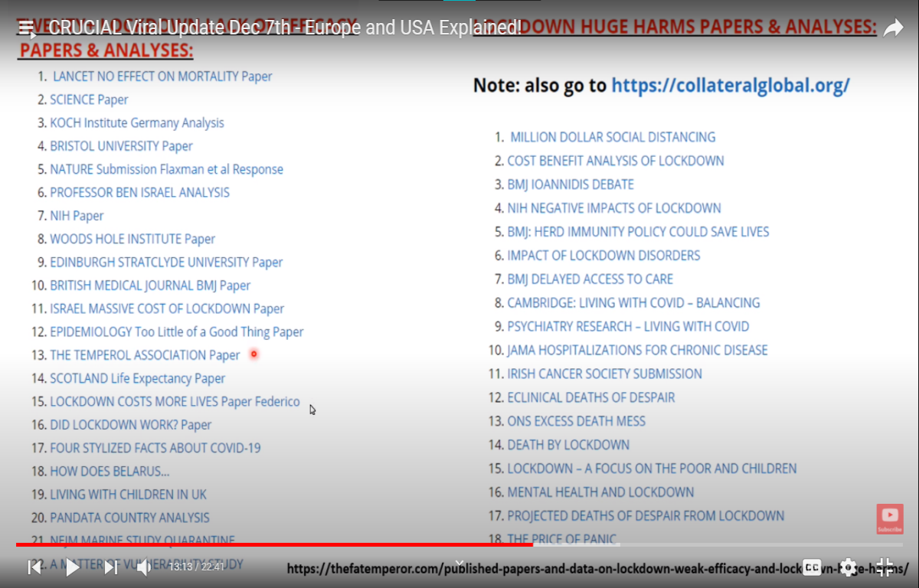Screen dimensions: 919x588
Task: Click 'IRISH CANCER SOCIETY SUBMISSION'
Action: point(604,374)
